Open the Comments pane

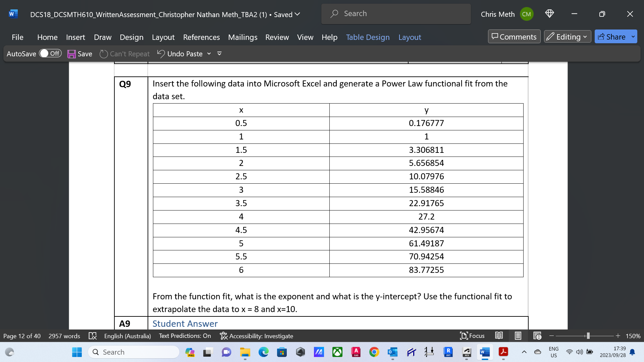514,37
